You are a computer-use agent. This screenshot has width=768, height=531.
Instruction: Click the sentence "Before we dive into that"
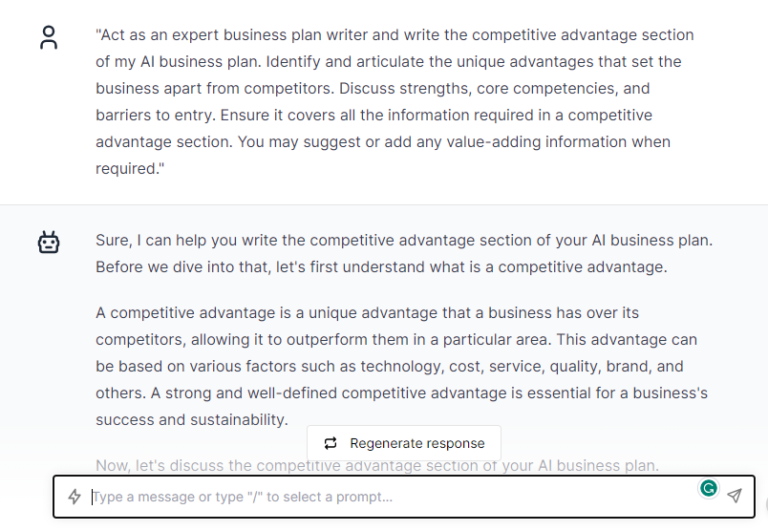(382, 267)
